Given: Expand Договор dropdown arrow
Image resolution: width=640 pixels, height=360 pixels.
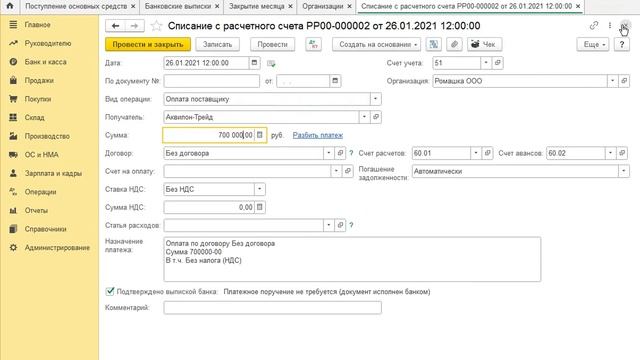Looking at the screenshot, I should (329, 153).
